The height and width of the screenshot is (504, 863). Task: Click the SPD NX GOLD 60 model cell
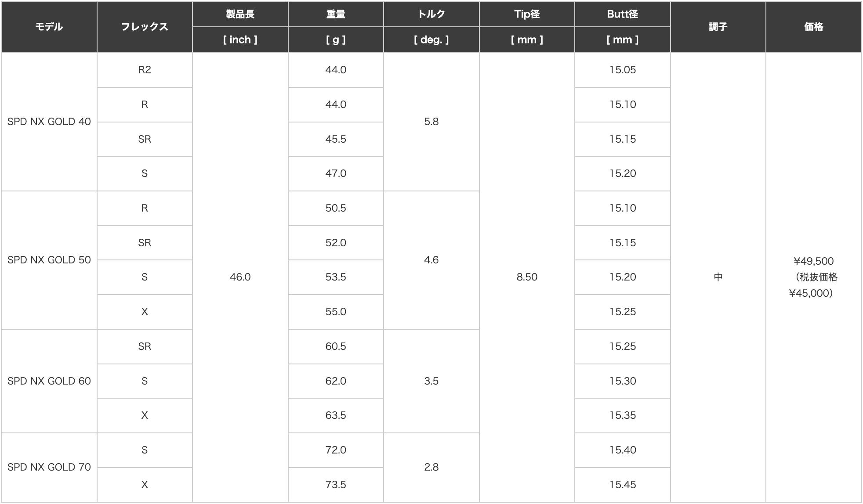49,381
